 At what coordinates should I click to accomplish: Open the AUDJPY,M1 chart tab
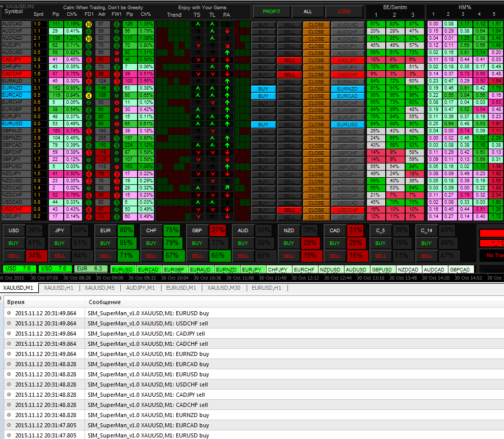pyautogui.click(x=141, y=288)
